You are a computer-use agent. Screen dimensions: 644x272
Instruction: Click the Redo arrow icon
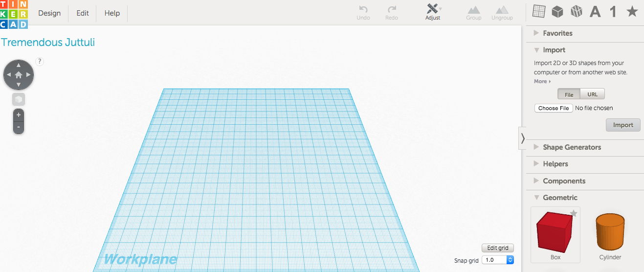point(392,9)
